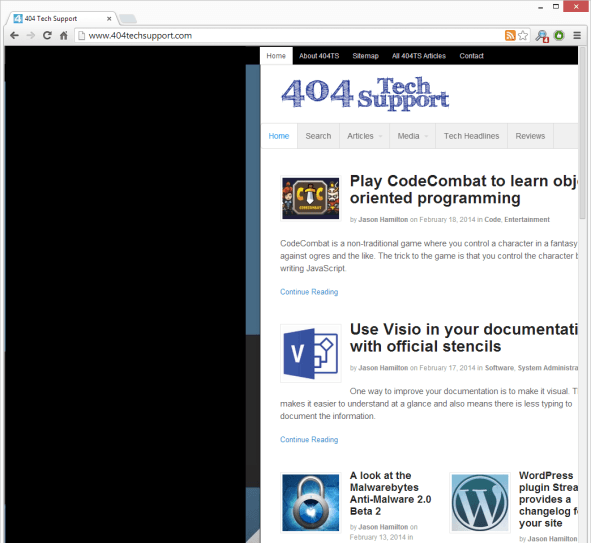Minimize the browser window
Image resolution: width=591 pixels, height=543 pixels.
click(x=540, y=7)
